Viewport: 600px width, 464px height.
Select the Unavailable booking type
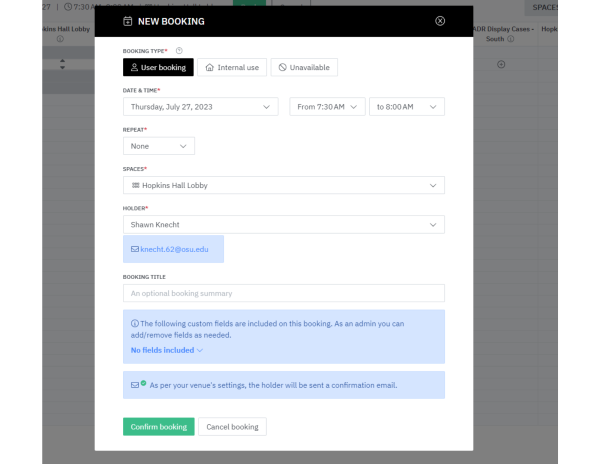tap(304, 67)
